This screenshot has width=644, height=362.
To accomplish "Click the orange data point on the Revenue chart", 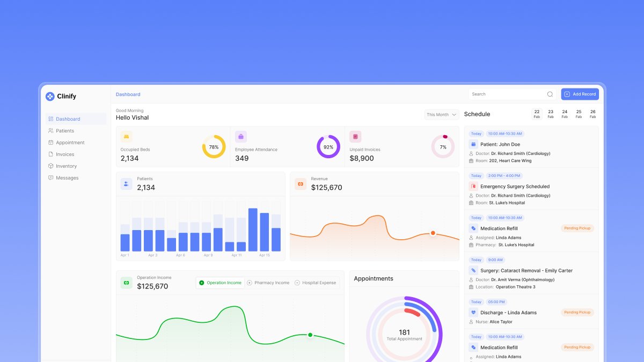I will [x=433, y=233].
